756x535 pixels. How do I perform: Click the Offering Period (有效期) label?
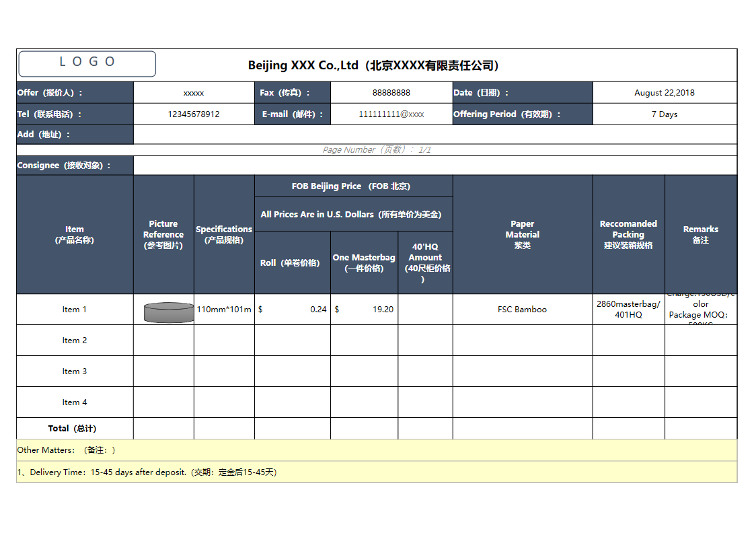(x=523, y=114)
